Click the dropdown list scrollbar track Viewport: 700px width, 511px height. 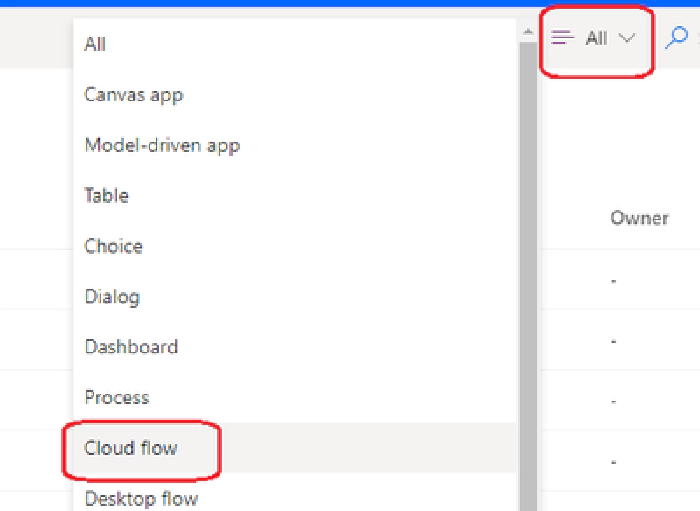(528, 276)
